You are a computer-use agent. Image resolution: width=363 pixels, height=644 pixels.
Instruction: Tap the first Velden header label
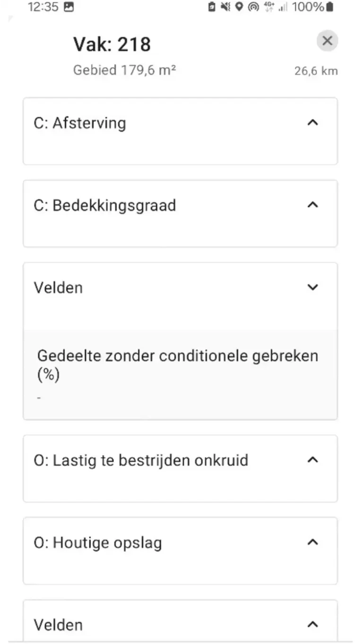tap(58, 288)
